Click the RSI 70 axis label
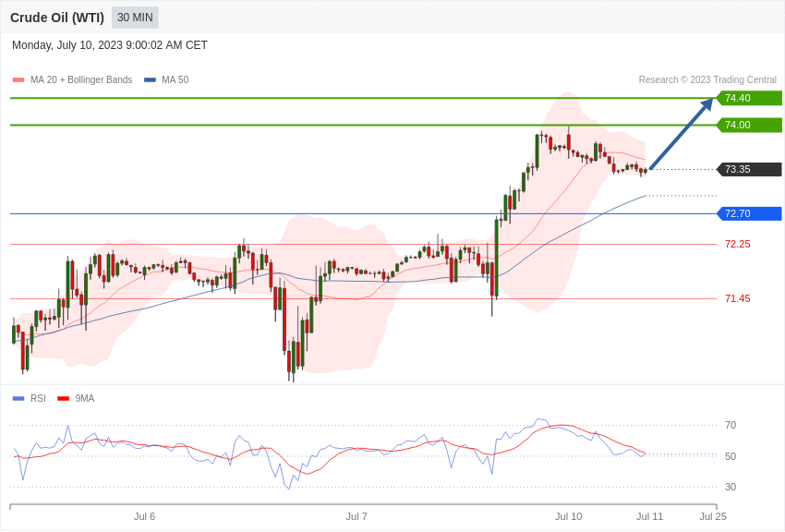 (731, 425)
